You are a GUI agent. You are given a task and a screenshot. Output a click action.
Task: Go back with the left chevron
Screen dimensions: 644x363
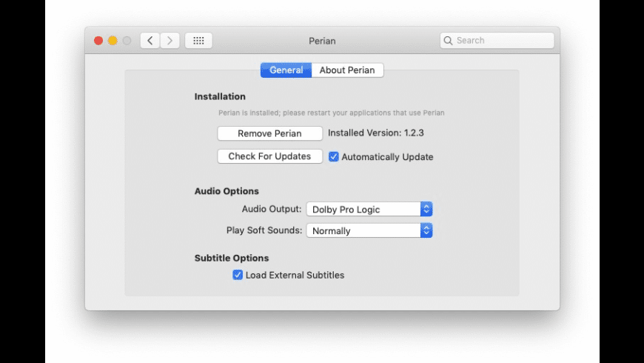150,40
